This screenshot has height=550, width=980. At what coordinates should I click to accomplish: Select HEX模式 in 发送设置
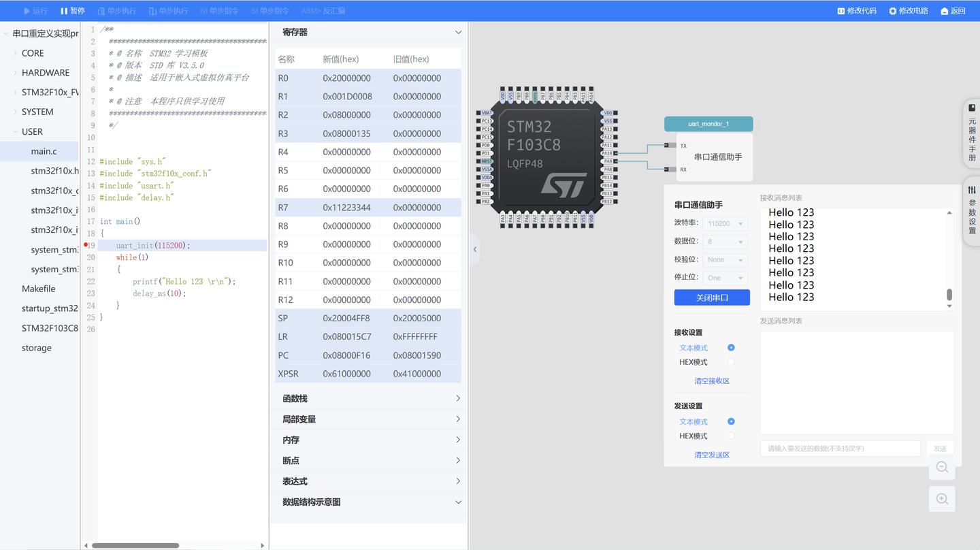click(x=731, y=436)
